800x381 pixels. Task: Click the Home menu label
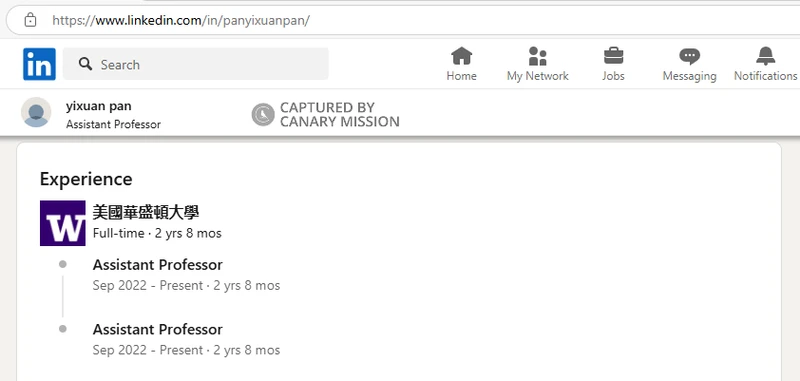coord(461,76)
